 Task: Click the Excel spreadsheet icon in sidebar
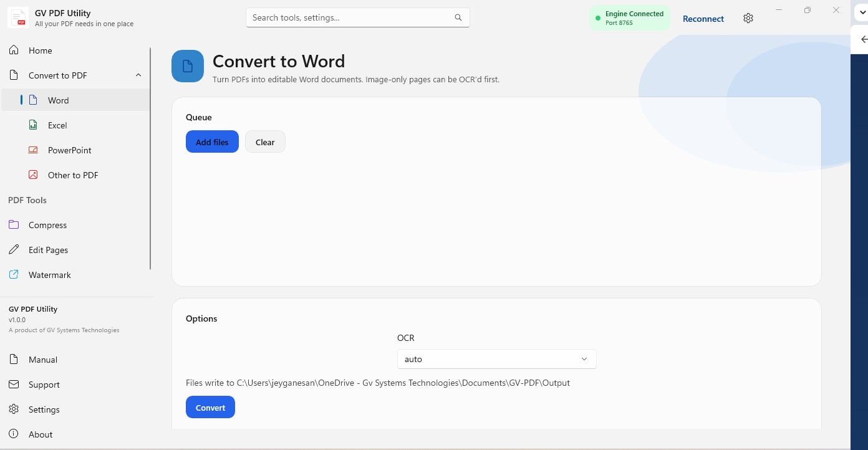click(34, 125)
